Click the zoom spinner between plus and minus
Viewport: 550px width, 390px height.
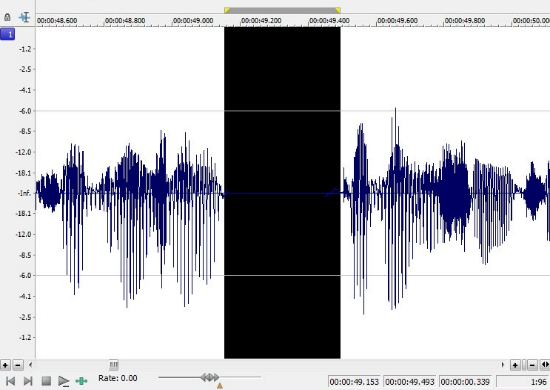coord(524,365)
